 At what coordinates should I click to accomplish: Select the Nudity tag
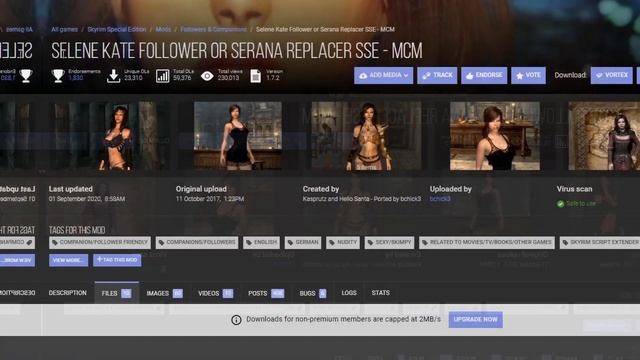pyautogui.click(x=343, y=242)
